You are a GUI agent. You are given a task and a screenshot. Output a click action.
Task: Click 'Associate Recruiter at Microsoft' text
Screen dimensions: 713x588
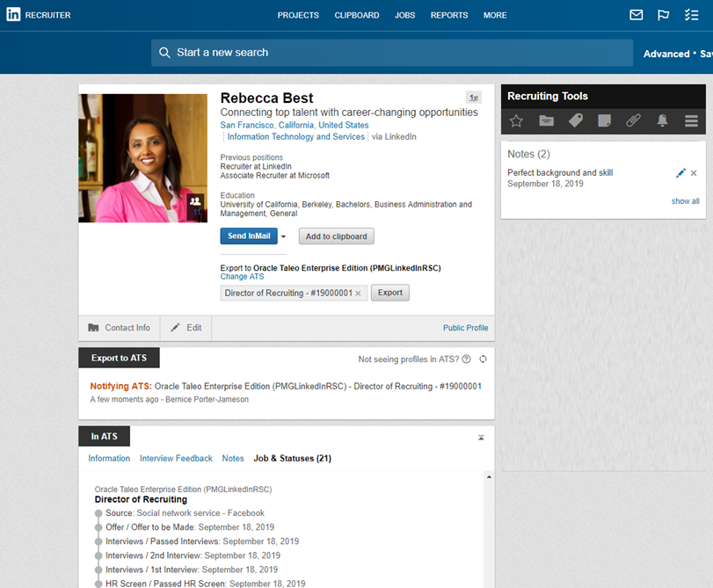(275, 176)
